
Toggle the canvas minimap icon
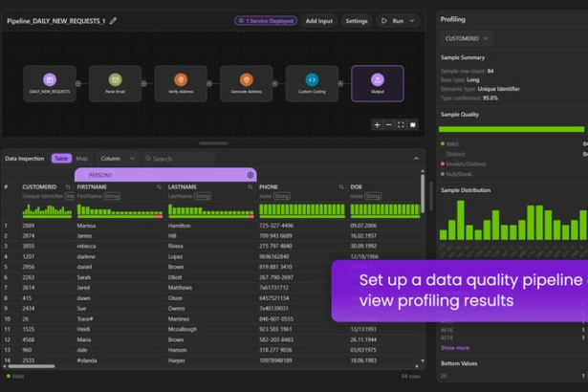(413, 125)
